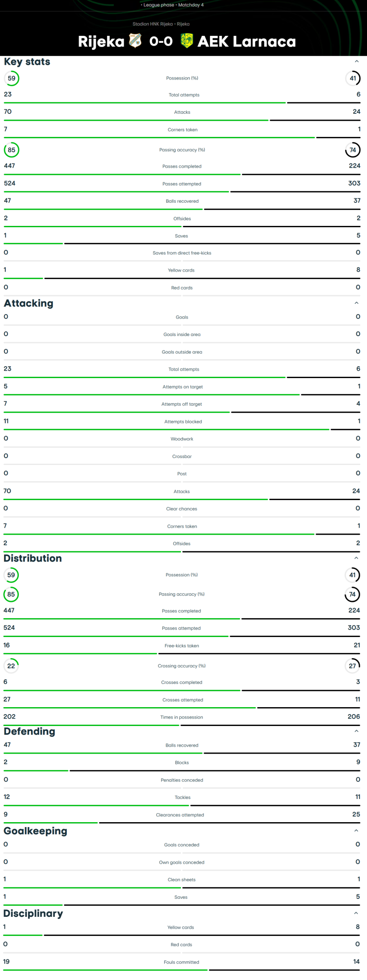Collapse the Defending section

(x=356, y=731)
